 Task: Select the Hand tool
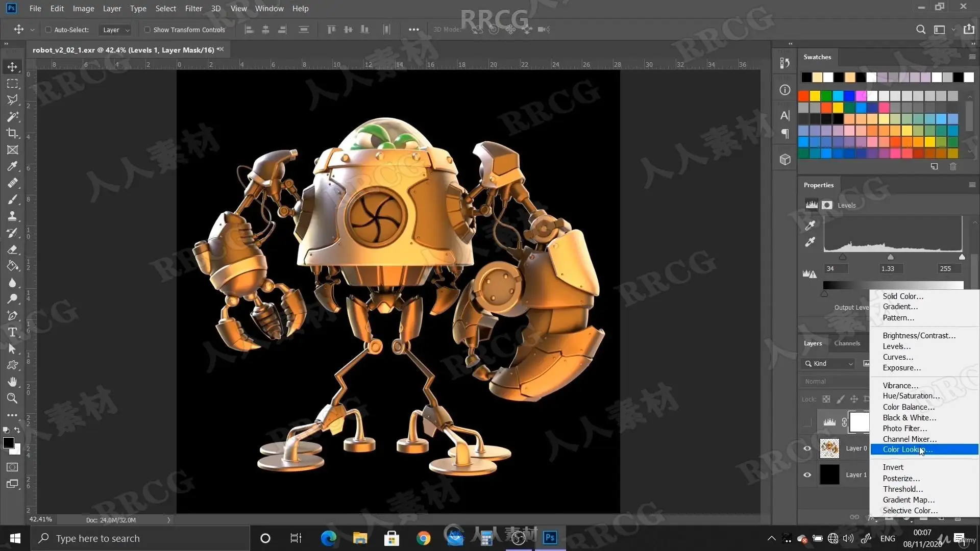(x=12, y=382)
